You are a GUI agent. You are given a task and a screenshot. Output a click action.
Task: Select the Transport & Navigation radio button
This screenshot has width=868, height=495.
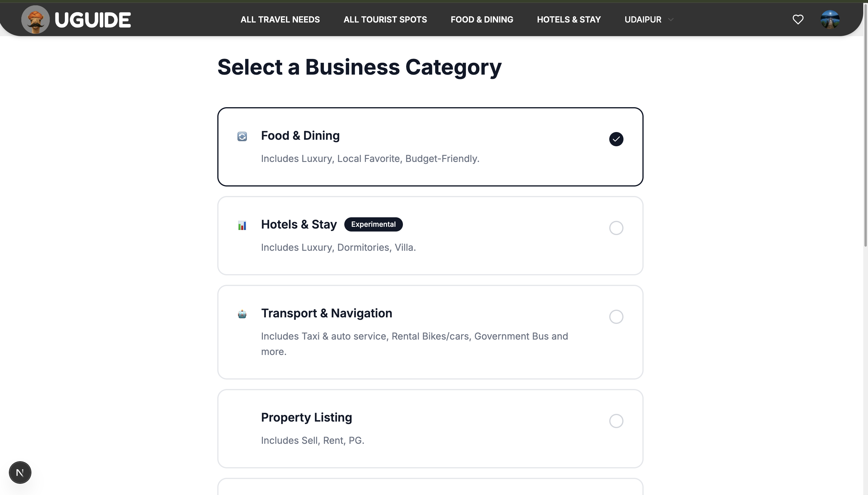pos(616,317)
